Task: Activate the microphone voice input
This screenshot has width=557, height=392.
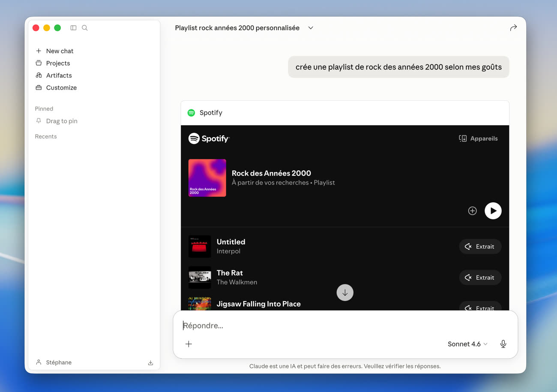Action: click(503, 344)
